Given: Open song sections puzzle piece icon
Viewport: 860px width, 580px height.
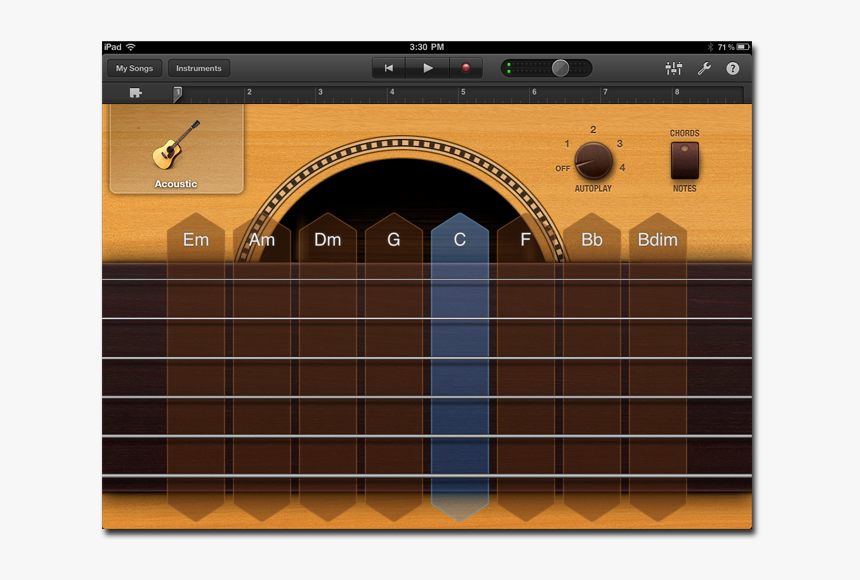Looking at the screenshot, I should (135, 93).
